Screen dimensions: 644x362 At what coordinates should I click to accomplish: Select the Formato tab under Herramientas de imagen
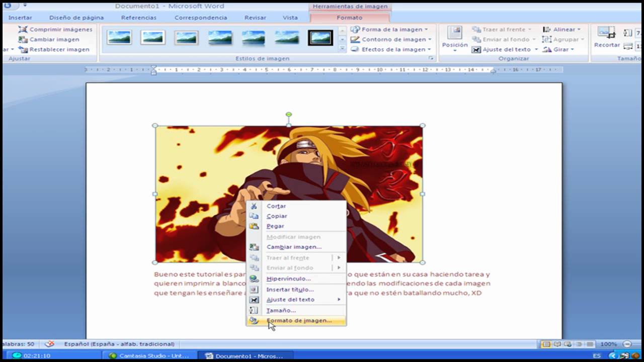(349, 18)
